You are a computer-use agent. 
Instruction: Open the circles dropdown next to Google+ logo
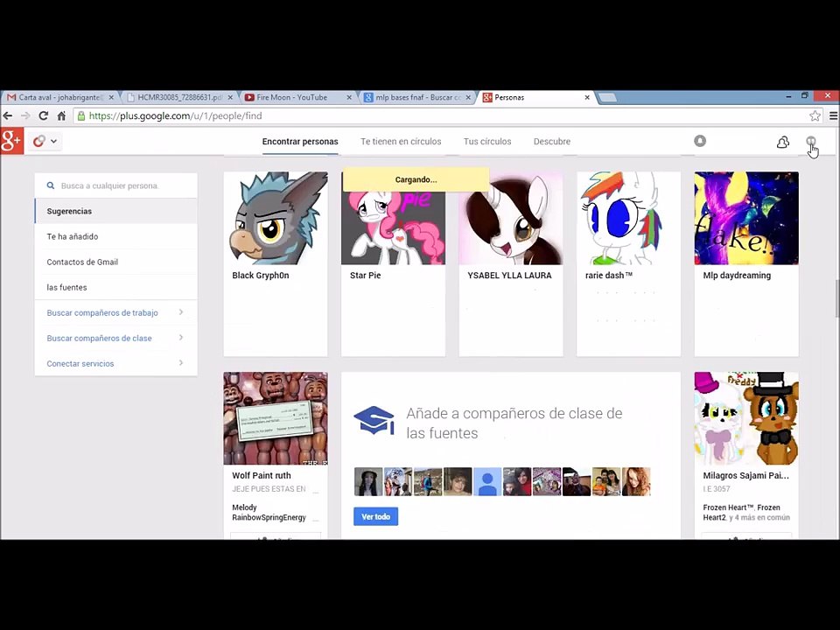point(45,142)
